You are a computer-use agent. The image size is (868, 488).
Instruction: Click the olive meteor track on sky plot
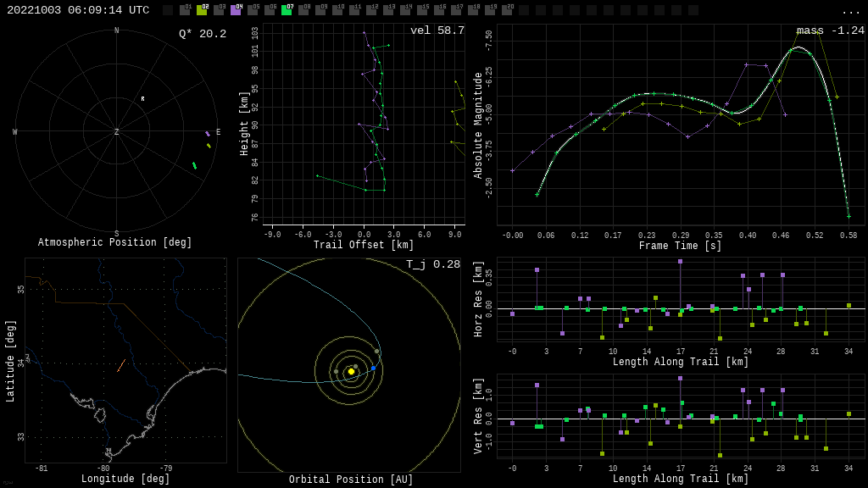[x=209, y=146]
